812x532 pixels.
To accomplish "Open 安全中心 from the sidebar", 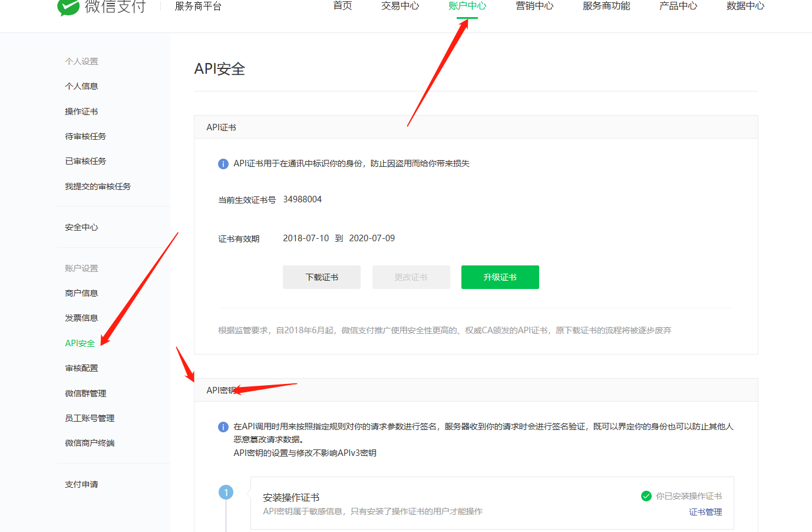I will pos(81,227).
